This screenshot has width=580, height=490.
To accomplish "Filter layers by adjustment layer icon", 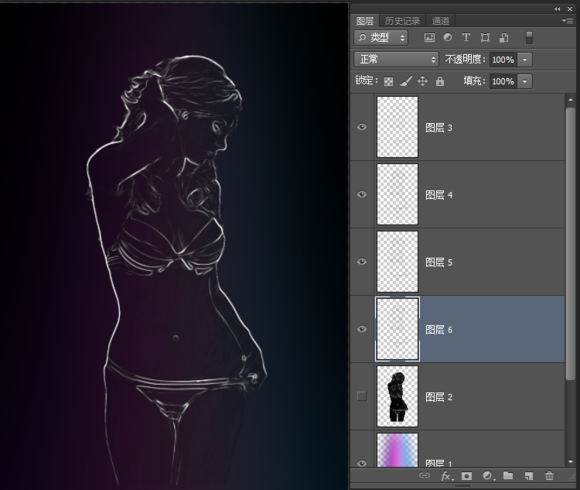I will coord(448,37).
